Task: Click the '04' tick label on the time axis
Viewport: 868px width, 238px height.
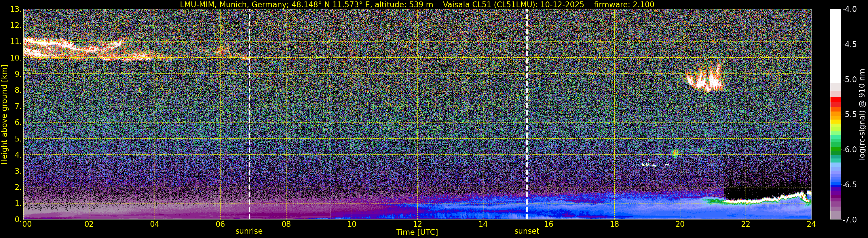Action: (155, 224)
